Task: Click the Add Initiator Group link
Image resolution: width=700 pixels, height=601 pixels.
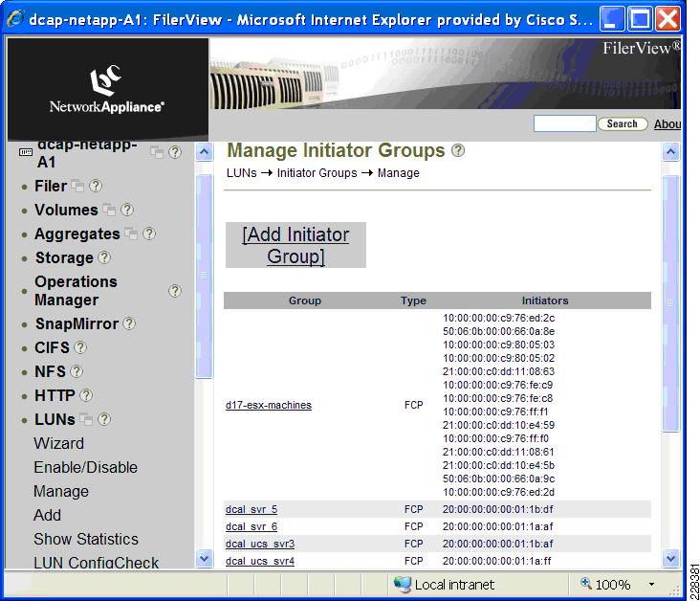Action: coord(295,245)
